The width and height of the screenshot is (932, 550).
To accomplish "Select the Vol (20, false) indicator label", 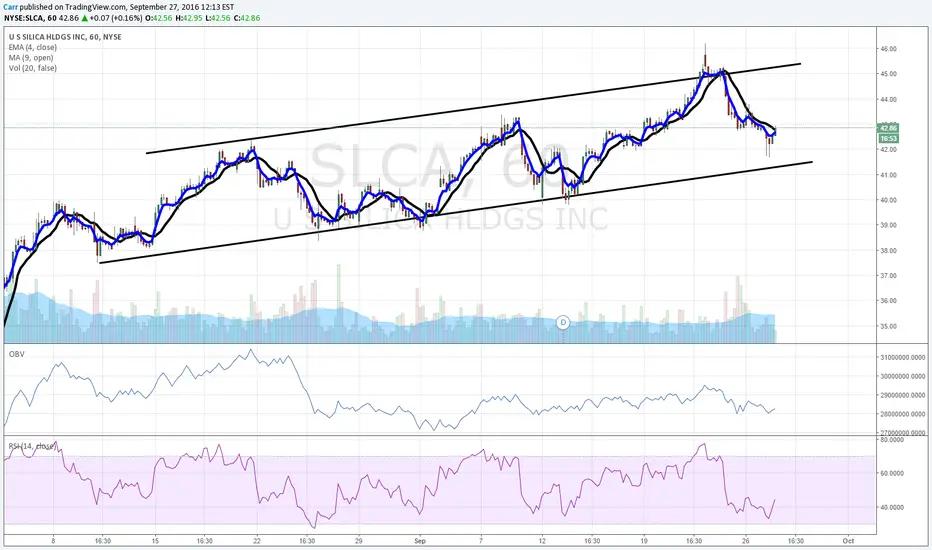I will click(33, 68).
